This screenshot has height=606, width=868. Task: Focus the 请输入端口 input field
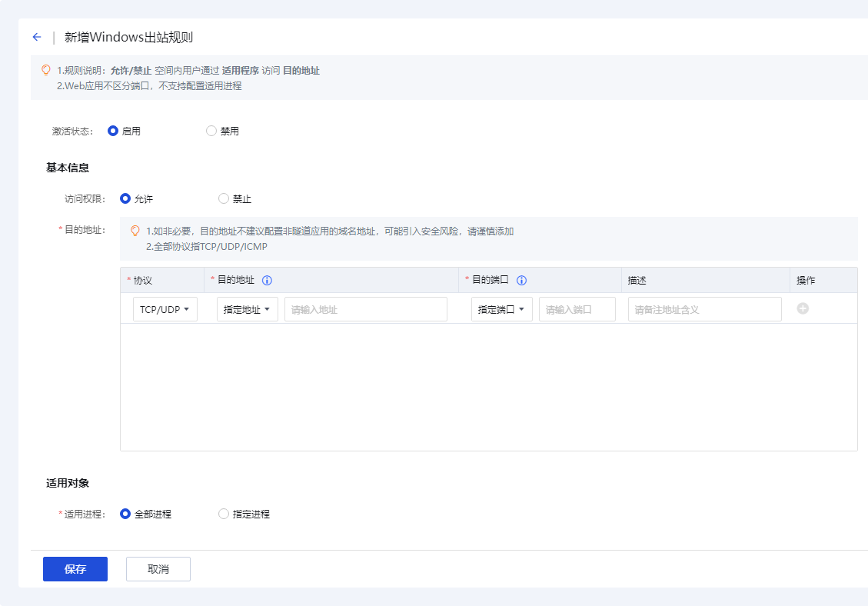[577, 309]
